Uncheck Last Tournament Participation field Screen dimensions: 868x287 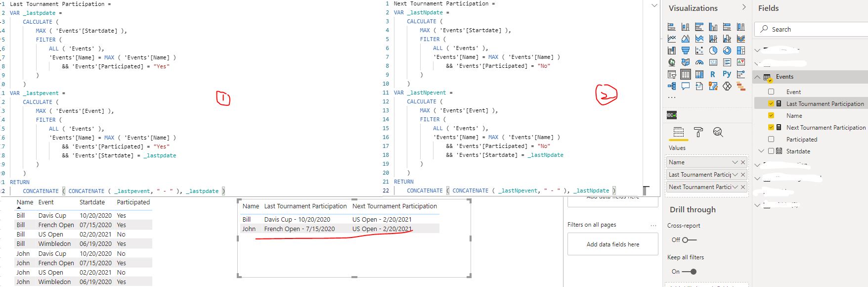[771, 103]
